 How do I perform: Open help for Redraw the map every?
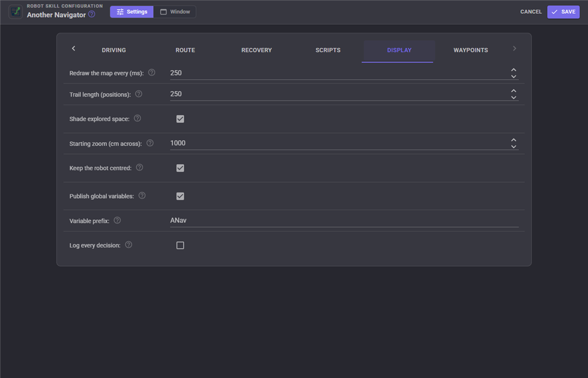coord(152,72)
